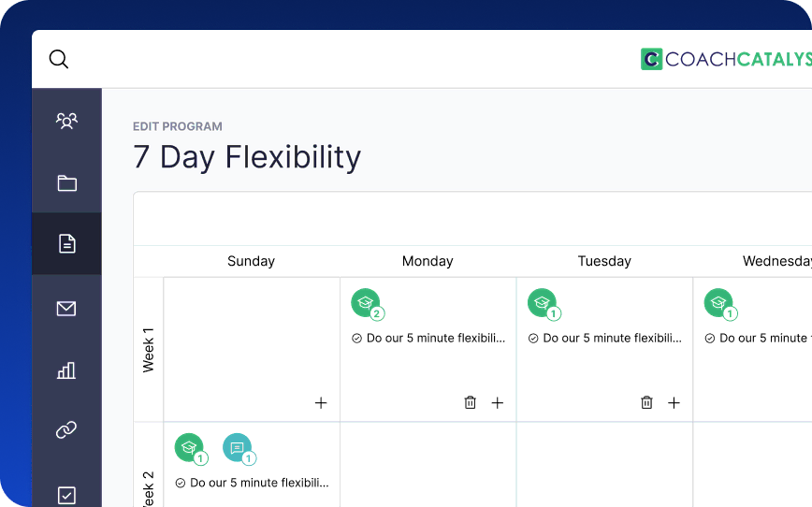The width and height of the screenshot is (812, 507).
Task: Open the clients group sidebar icon
Action: (x=66, y=121)
